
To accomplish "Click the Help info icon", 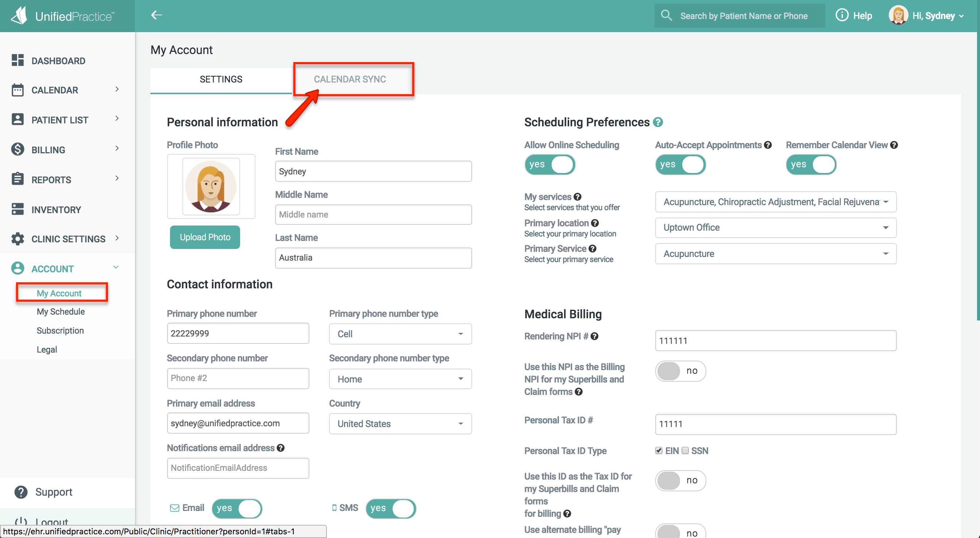I will (x=841, y=15).
